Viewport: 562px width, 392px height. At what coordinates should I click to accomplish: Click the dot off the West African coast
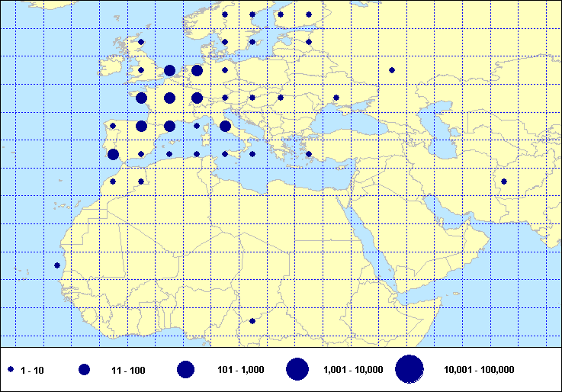(x=57, y=265)
